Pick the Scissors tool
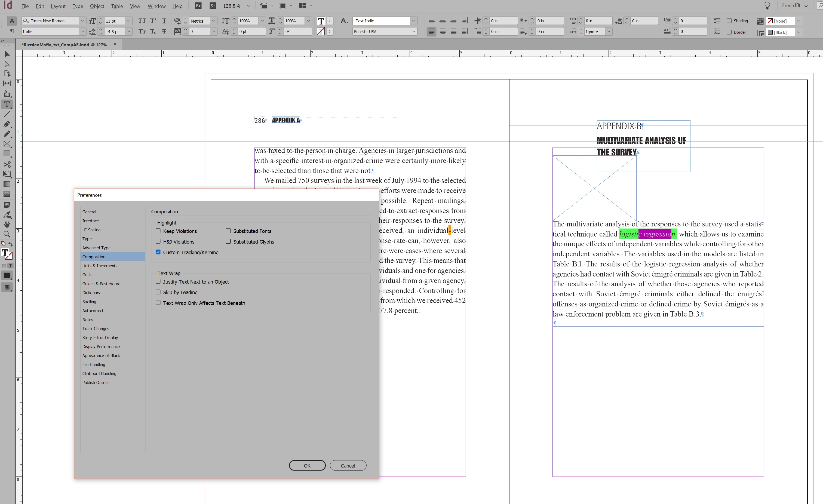823x504 pixels. (x=7, y=164)
